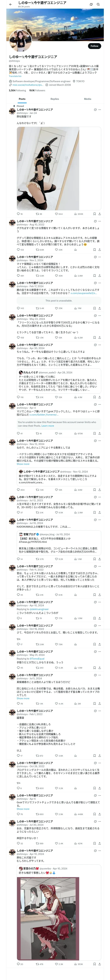Go back using the top arrow

(x=11, y=4)
